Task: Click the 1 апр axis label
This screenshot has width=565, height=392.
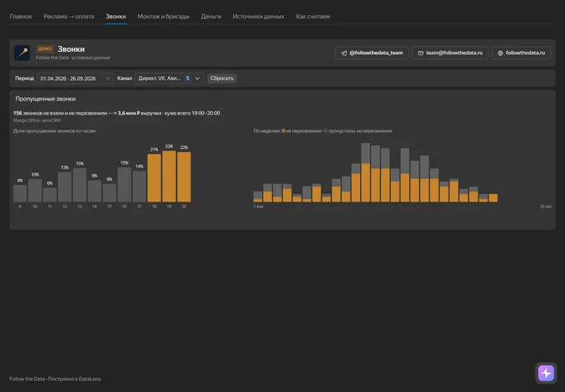Action: coord(258,207)
